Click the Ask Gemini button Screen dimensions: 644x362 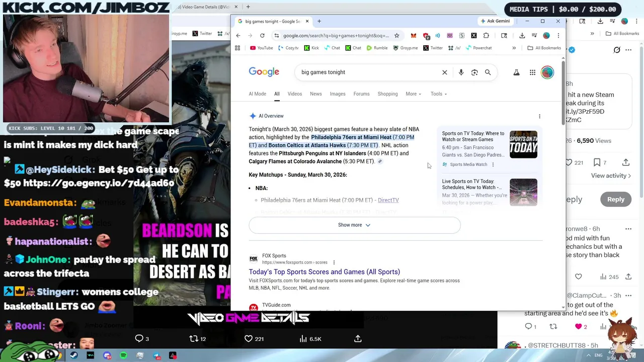click(x=496, y=21)
